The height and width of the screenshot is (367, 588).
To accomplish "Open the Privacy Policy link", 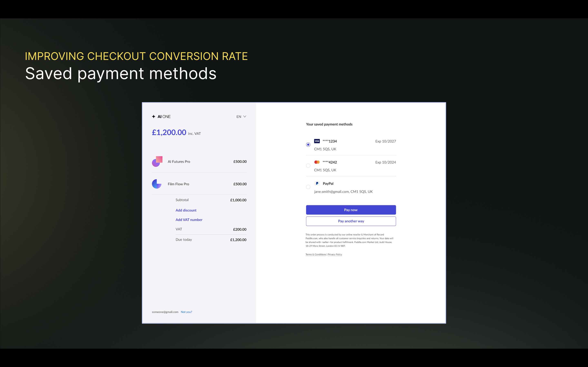I will click(335, 254).
